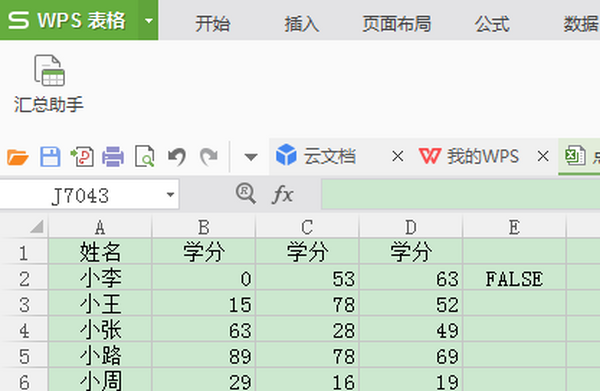
Task: Open print preview with the magnifier page icon
Action: click(x=145, y=156)
